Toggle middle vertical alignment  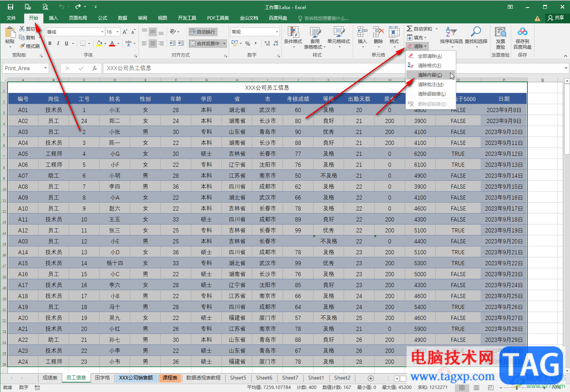[x=153, y=32]
